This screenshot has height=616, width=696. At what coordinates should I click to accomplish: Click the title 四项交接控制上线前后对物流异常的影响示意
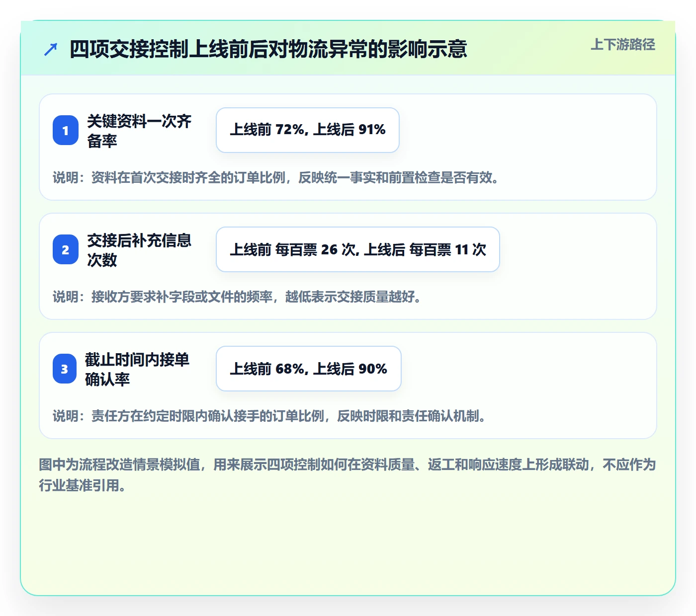tap(268, 49)
